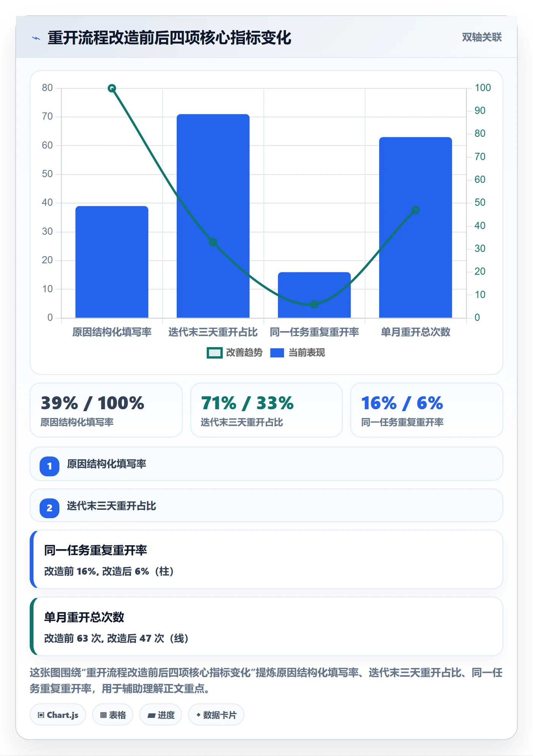Viewport: 533px width, 756px height.
Task: Toggle the 当前表现 legend swatch
Action: [277, 353]
